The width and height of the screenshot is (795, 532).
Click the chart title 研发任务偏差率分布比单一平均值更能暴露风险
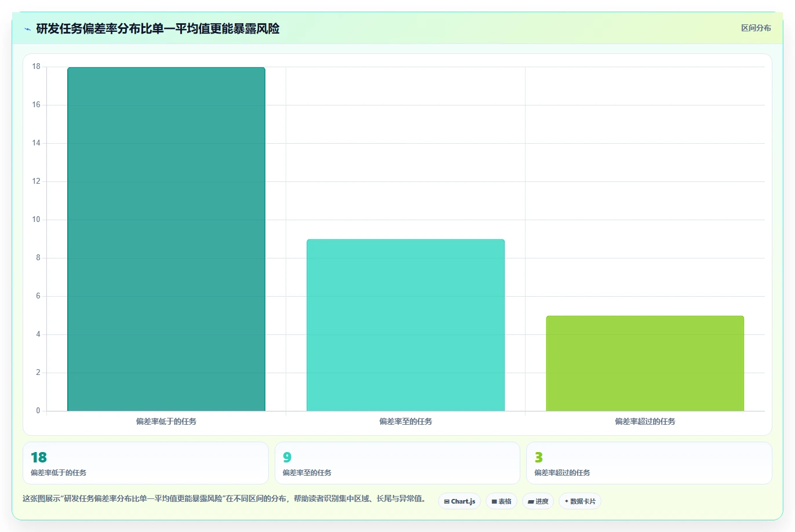click(x=158, y=28)
